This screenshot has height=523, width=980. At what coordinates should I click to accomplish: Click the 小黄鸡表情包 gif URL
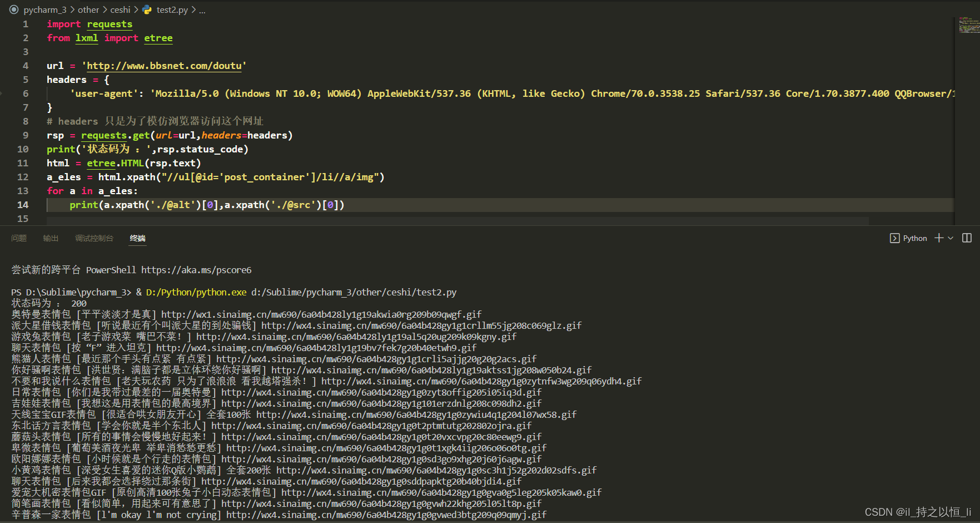[x=436, y=470]
